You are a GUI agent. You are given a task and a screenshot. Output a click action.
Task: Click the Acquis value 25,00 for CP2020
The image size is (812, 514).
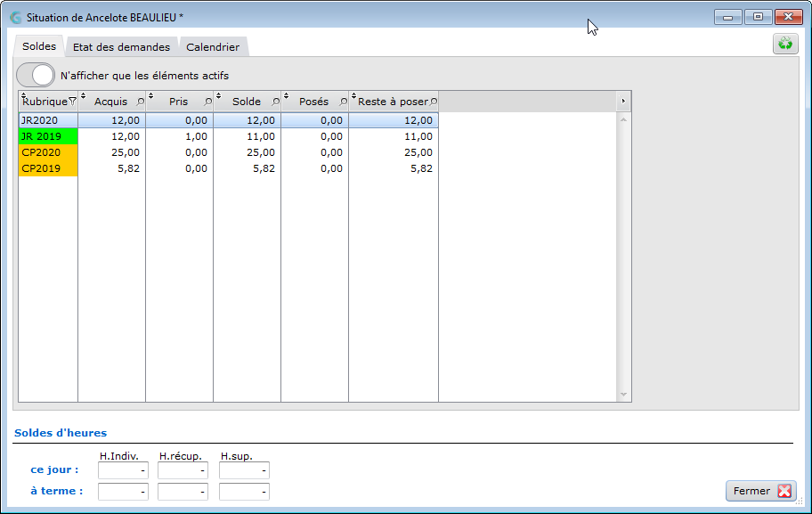(126, 152)
